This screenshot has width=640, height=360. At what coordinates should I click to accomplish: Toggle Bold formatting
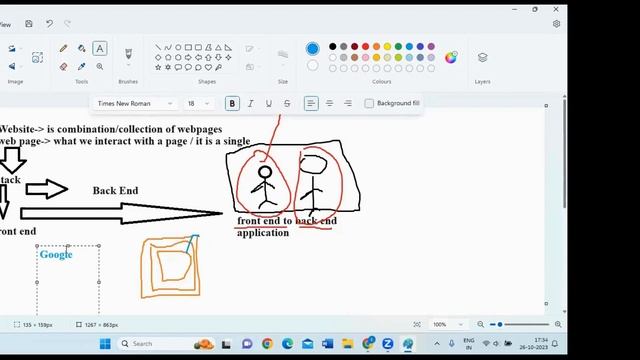click(232, 104)
